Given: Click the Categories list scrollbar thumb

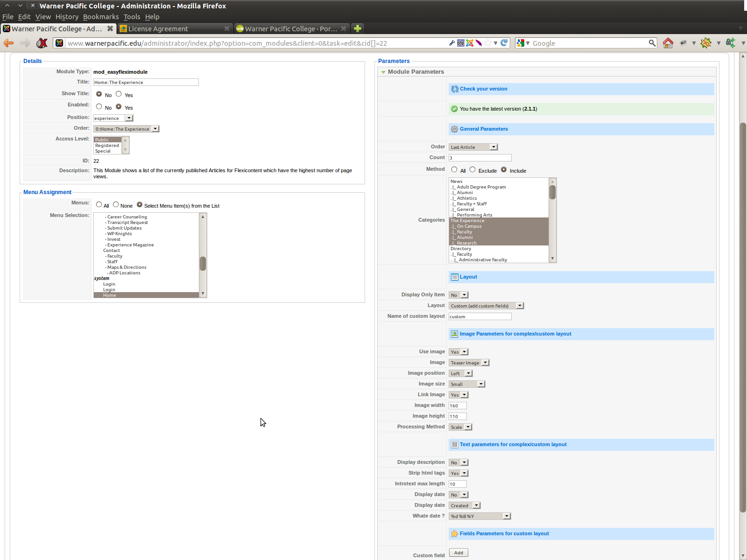Looking at the screenshot, I should coord(553,192).
